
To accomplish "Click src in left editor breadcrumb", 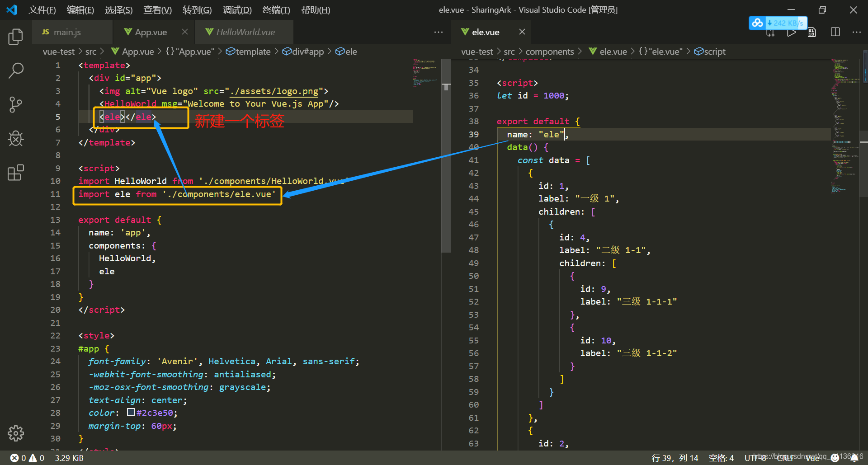I will click(90, 52).
